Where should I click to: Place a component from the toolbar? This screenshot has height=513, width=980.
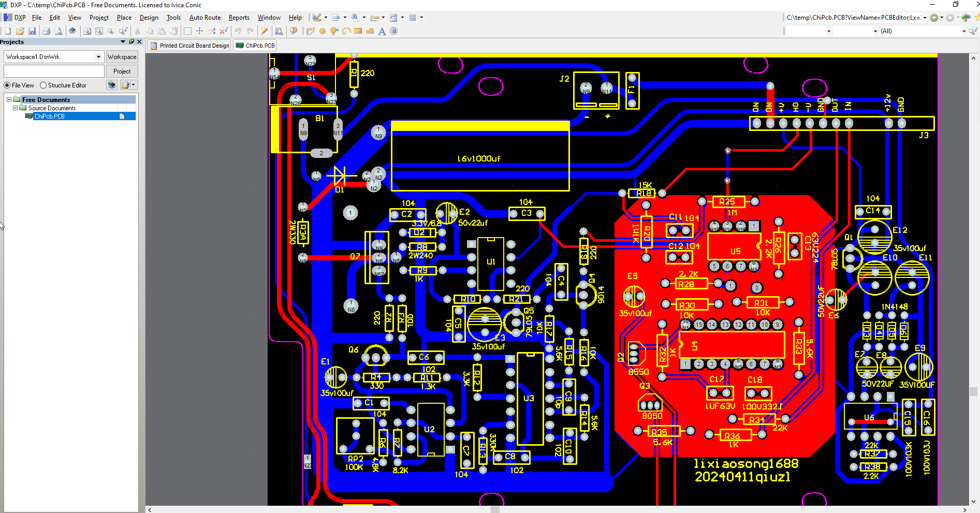(393, 31)
